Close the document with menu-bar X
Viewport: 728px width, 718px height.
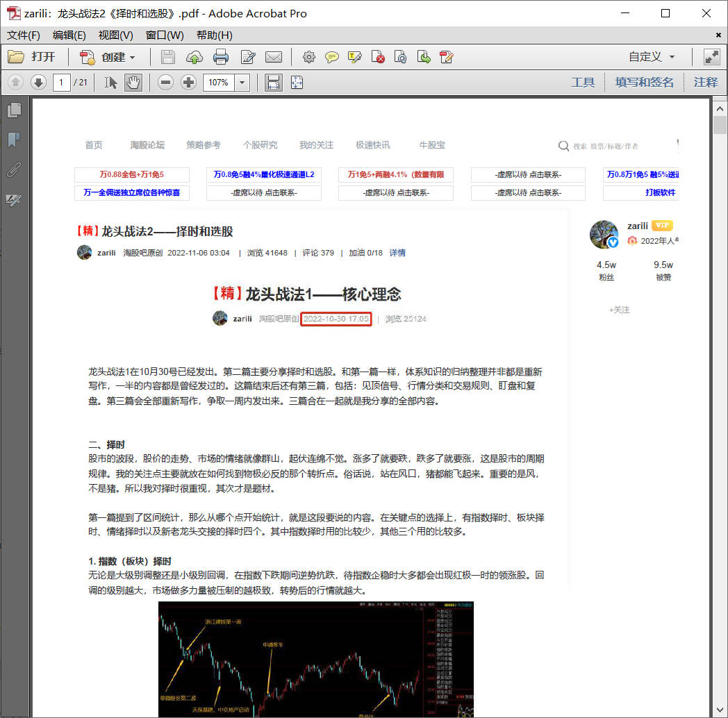click(x=718, y=35)
